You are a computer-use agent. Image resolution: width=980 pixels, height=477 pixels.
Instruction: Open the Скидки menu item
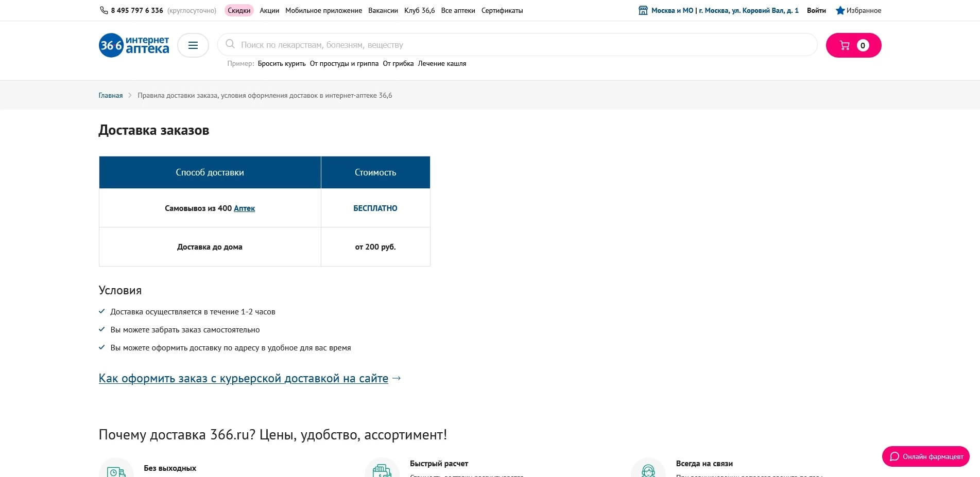tap(239, 10)
